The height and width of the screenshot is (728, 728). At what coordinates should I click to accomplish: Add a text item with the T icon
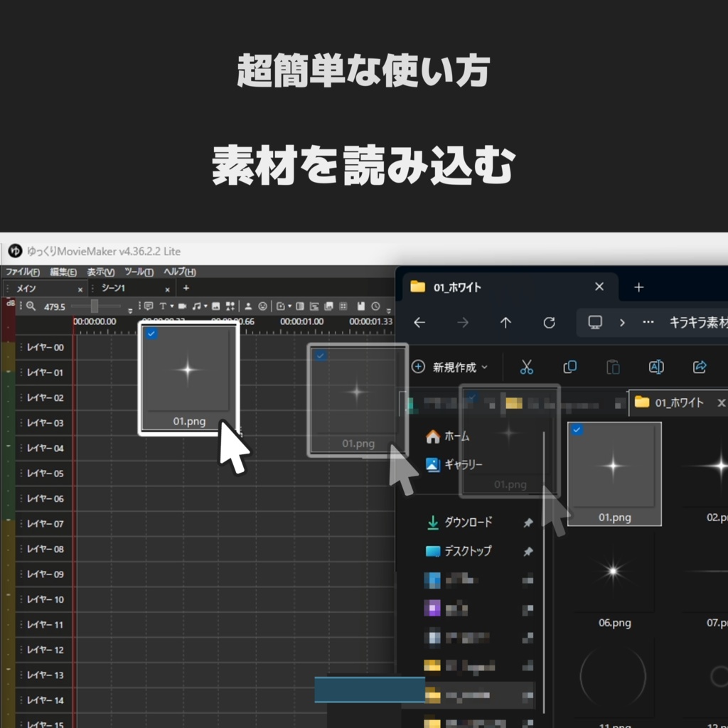pyautogui.click(x=163, y=306)
